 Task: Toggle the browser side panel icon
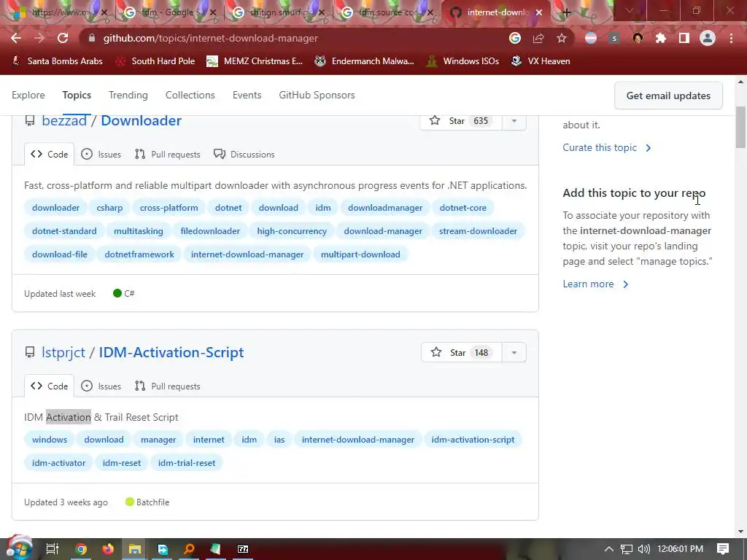coord(684,38)
